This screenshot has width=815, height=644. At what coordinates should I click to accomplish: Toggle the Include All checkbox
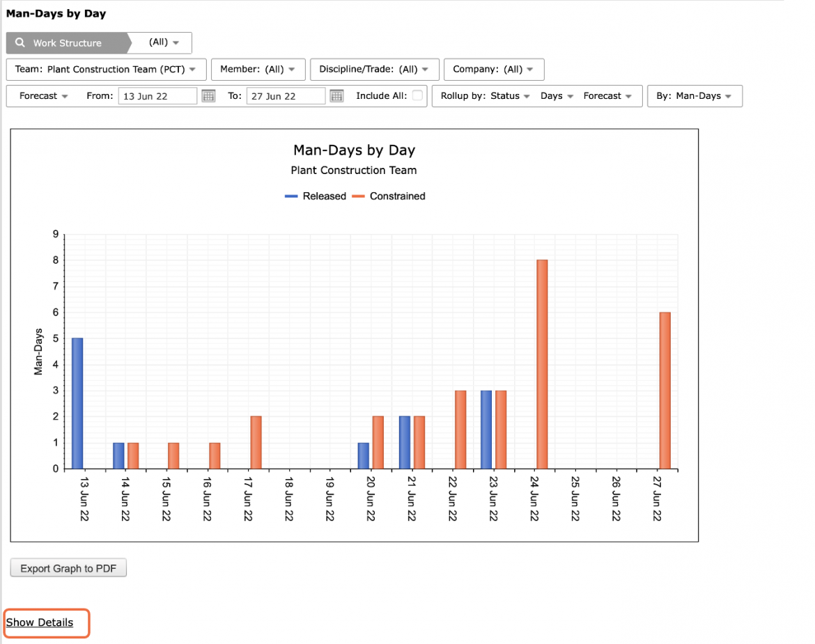(x=417, y=95)
